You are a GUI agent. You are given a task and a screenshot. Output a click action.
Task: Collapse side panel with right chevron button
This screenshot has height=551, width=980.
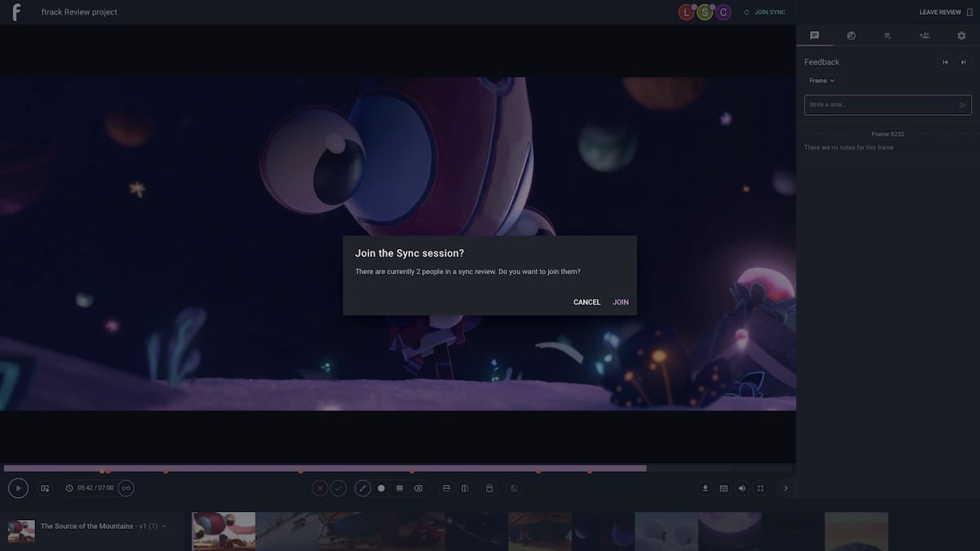click(x=786, y=488)
